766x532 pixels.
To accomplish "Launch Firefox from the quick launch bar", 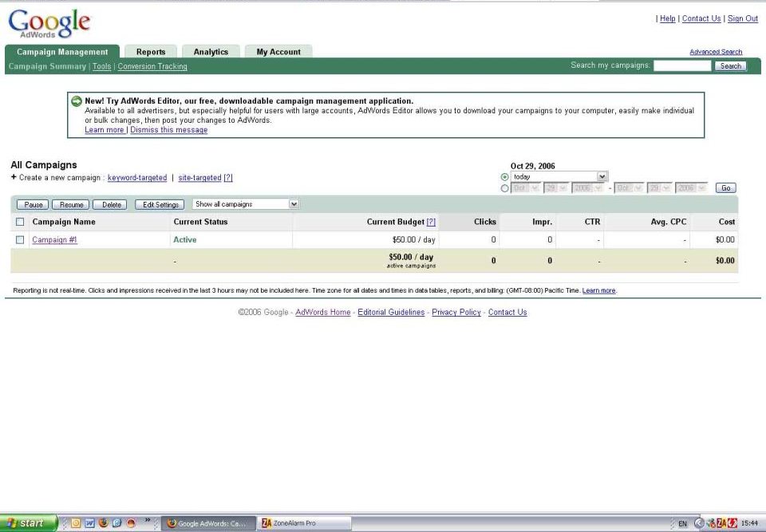I will pos(103,522).
